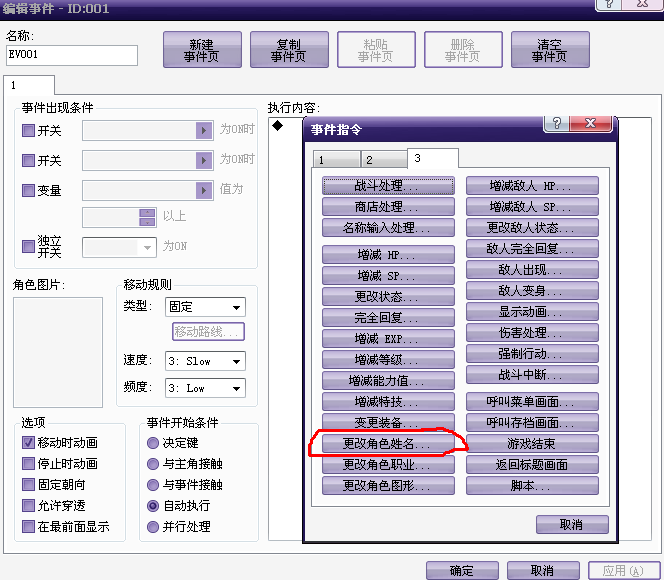This screenshot has height=580, width=664.
Task: Check the 固定朝向 option
Action: [x=28, y=484]
